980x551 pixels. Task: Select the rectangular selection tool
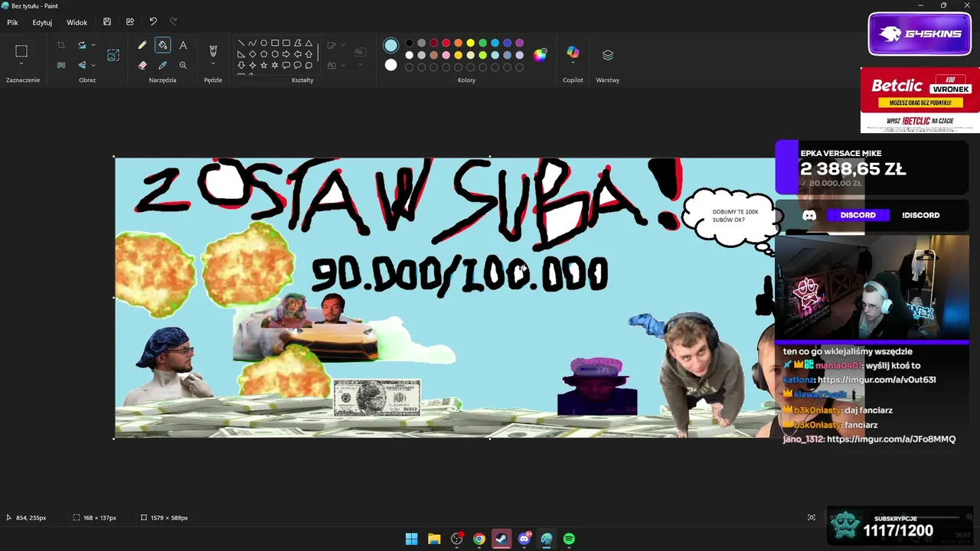21,51
